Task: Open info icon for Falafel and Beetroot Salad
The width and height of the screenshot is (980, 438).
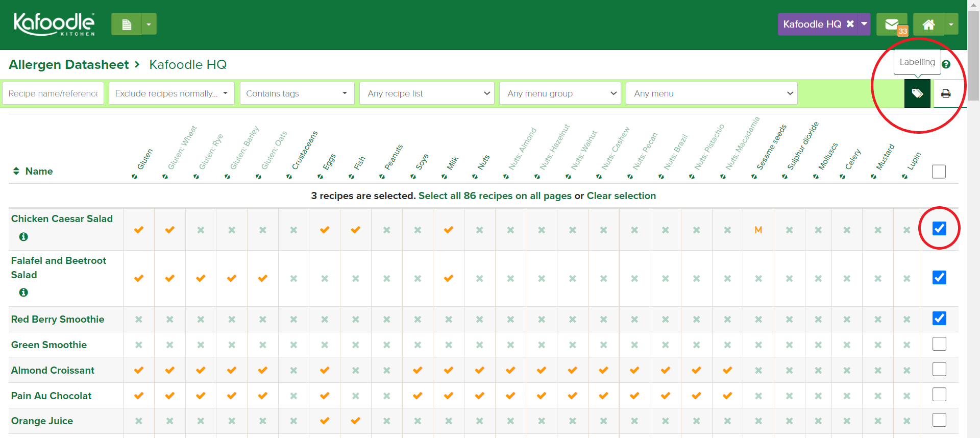Action: point(23,293)
